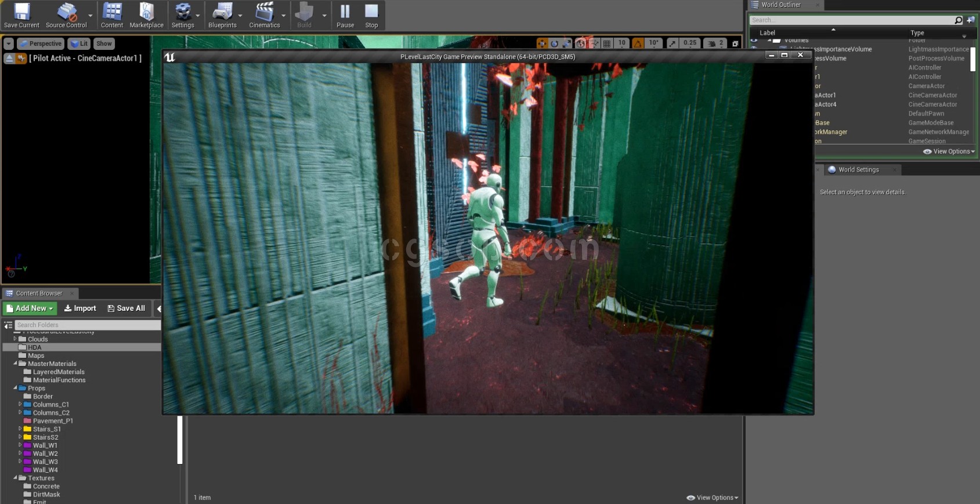Open Cinematics from the toolbar

click(x=265, y=15)
